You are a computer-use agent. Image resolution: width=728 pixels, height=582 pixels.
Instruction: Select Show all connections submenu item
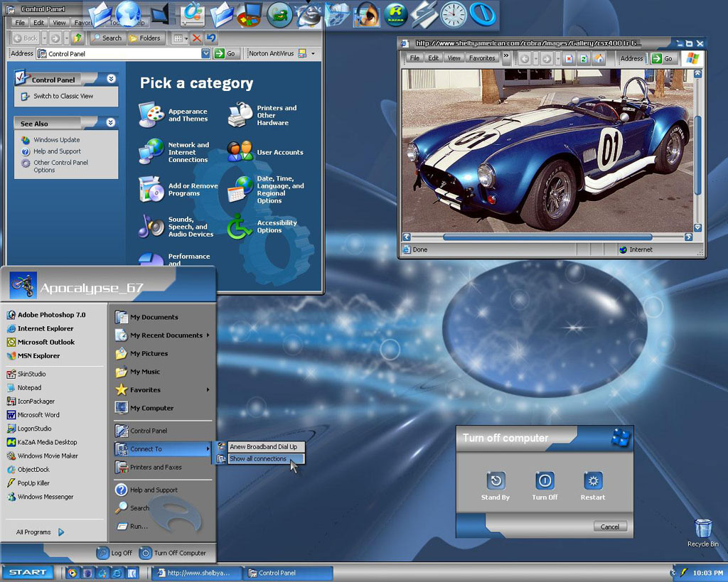pos(260,458)
